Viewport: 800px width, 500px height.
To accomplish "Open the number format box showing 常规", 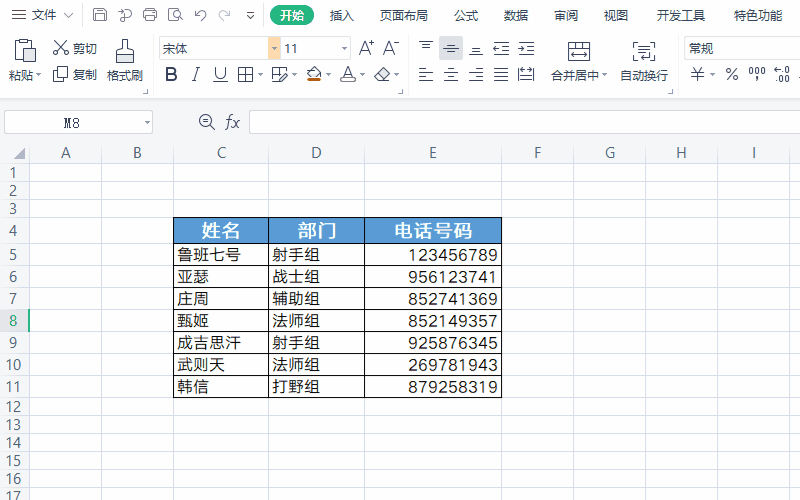I will tap(742, 48).
